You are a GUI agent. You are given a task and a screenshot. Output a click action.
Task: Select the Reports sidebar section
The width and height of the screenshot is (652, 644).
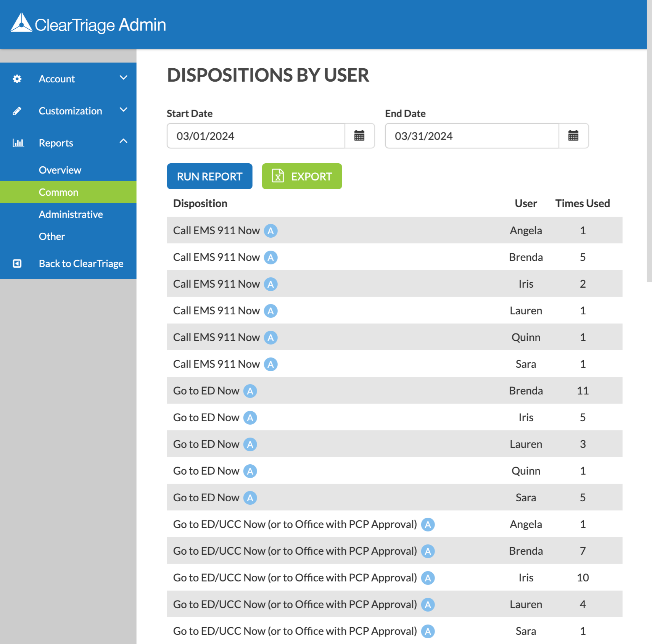68,143
